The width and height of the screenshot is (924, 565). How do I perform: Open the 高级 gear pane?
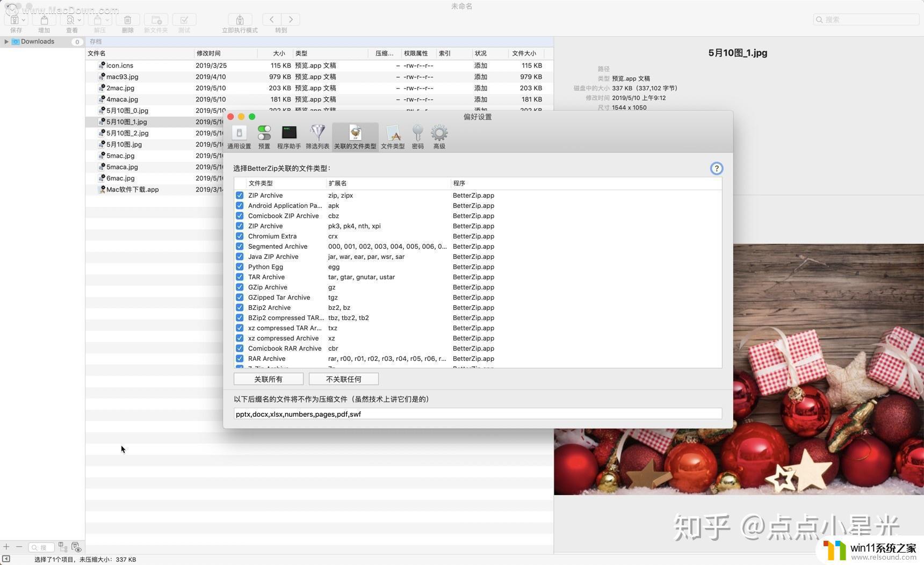[439, 137]
